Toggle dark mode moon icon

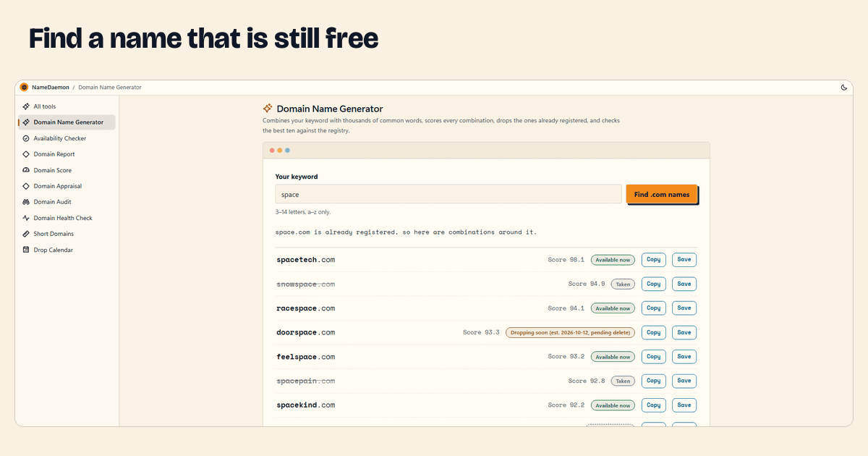tap(844, 88)
